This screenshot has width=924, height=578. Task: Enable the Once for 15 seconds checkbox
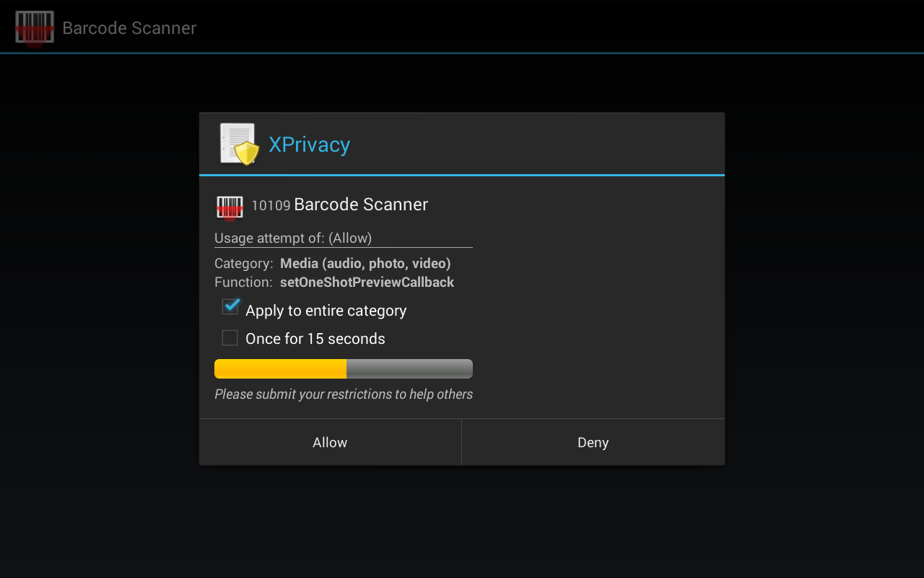click(x=230, y=338)
